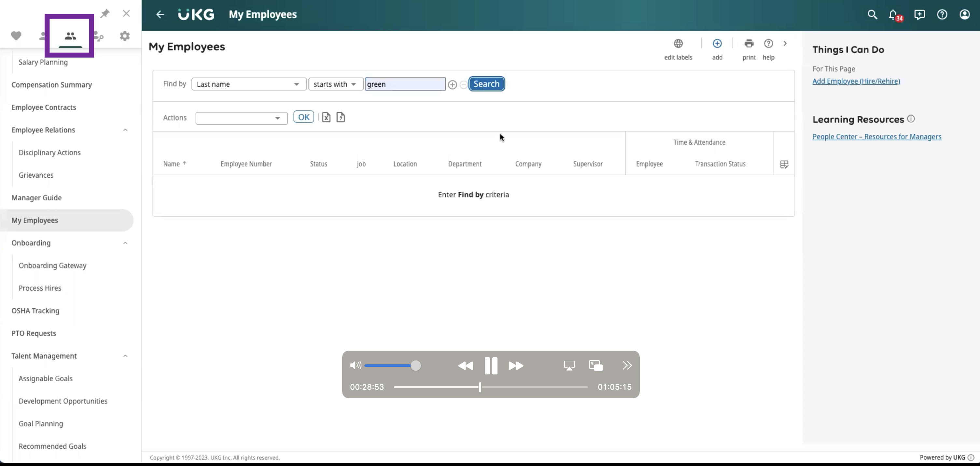Open PTO Requests menu item
The image size is (980, 466).
pyautogui.click(x=34, y=333)
